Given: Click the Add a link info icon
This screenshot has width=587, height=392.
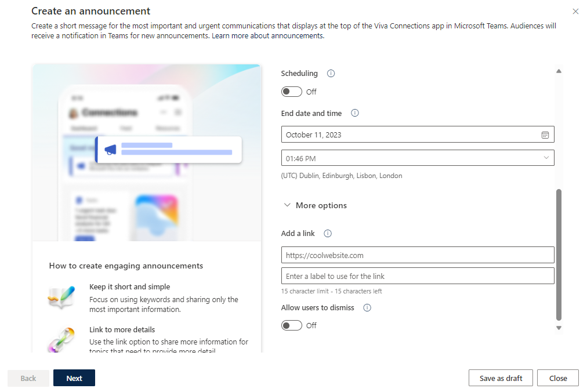Looking at the screenshot, I should click(x=328, y=234).
